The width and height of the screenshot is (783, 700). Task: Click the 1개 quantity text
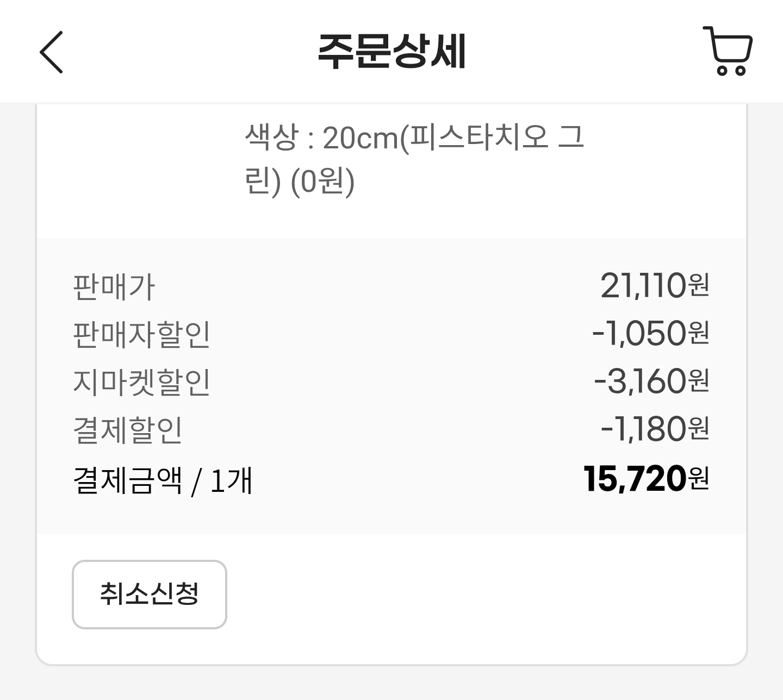231,480
